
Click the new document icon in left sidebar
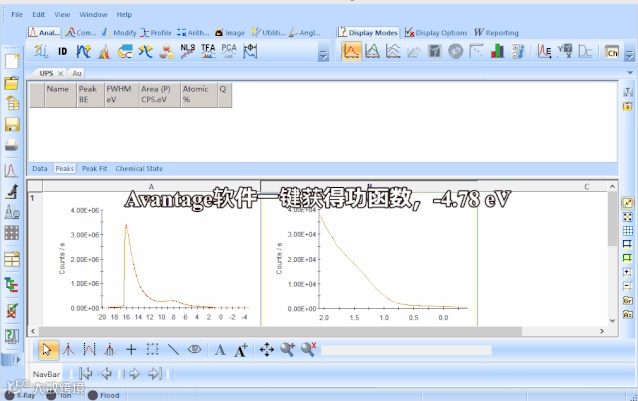[12, 61]
